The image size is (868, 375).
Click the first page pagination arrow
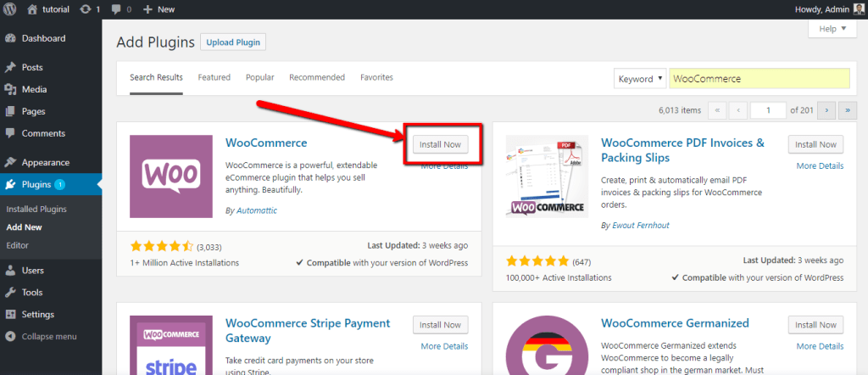click(717, 110)
